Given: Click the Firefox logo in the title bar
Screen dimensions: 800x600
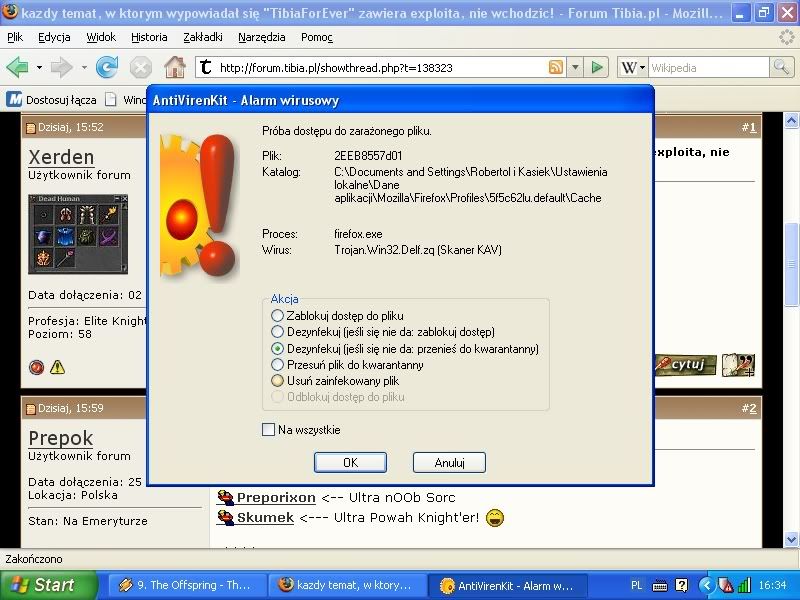Looking at the screenshot, I should pos(10,11).
